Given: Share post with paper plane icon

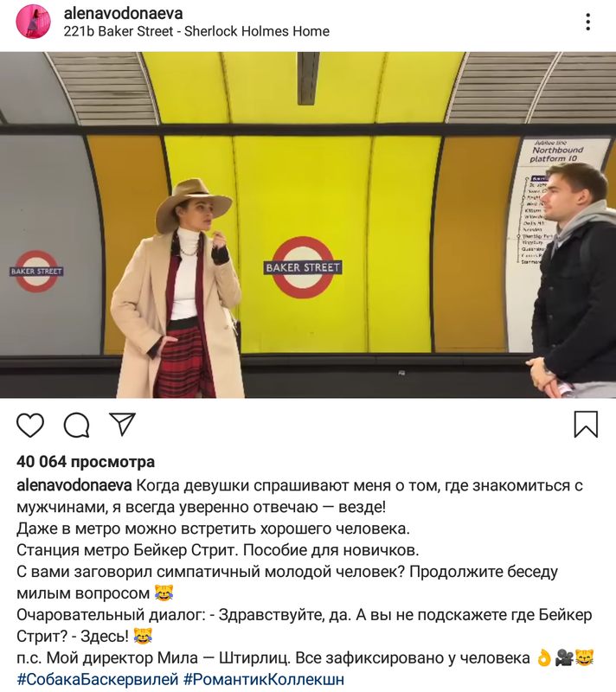Looking at the screenshot, I should 122,424.
